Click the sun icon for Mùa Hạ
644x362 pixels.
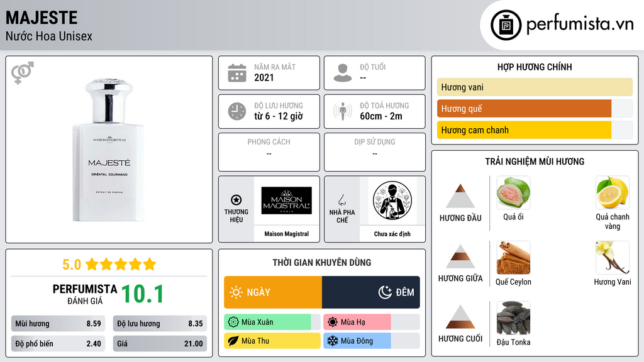(333, 322)
